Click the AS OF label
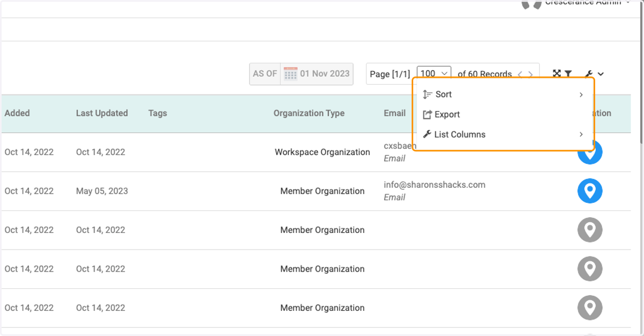644x336 pixels. [x=265, y=74]
